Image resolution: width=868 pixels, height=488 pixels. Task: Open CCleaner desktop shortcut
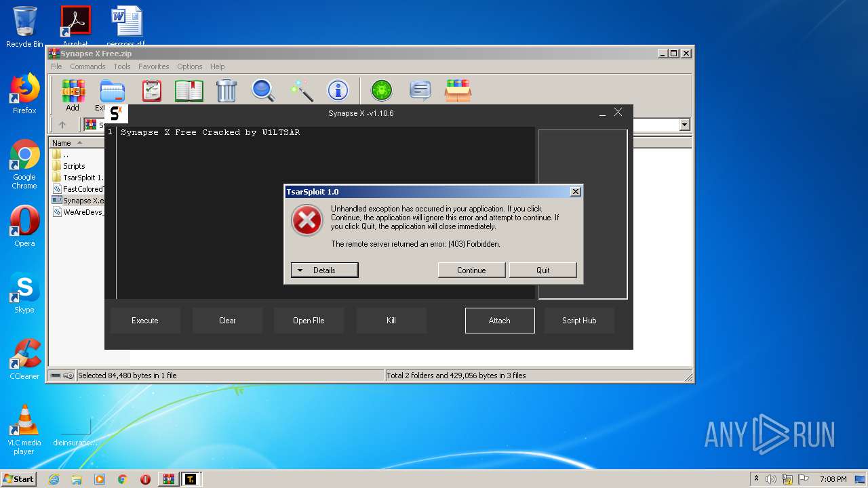24,359
